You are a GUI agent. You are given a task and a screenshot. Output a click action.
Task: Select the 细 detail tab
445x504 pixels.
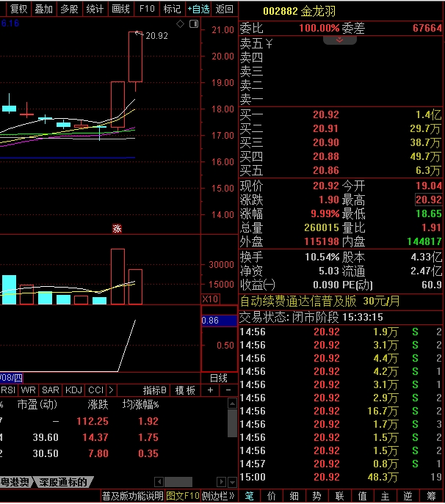[294, 496]
